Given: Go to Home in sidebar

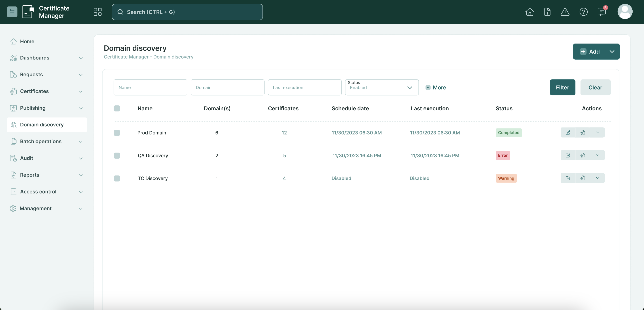Looking at the screenshot, I should 47,41.
